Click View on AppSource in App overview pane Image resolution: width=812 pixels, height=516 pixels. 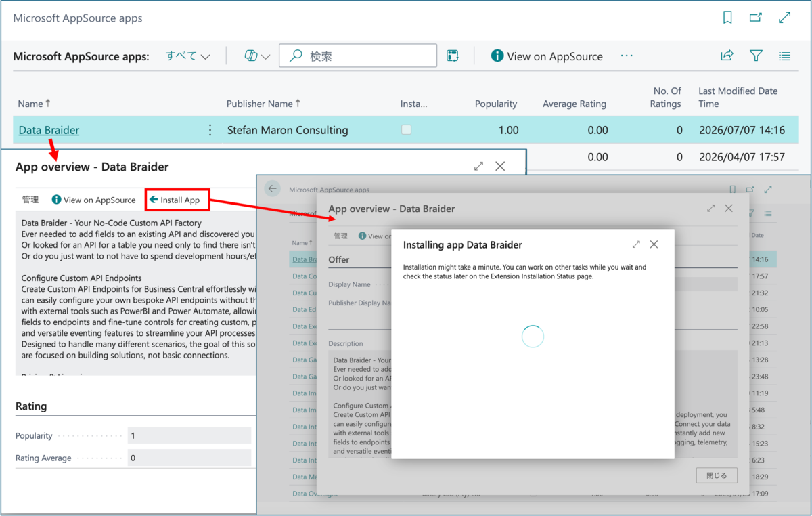pos(94,200)
